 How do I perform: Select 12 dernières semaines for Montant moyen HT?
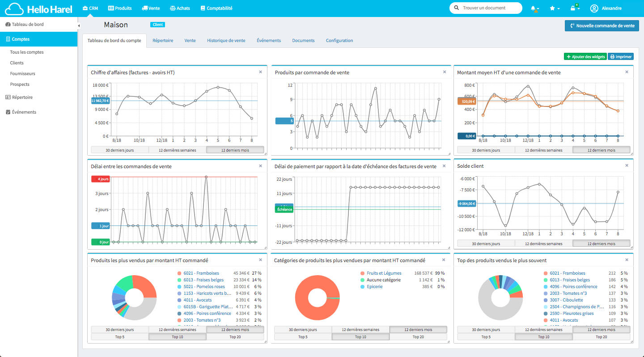pyautogui.click(x=543, y=150)
